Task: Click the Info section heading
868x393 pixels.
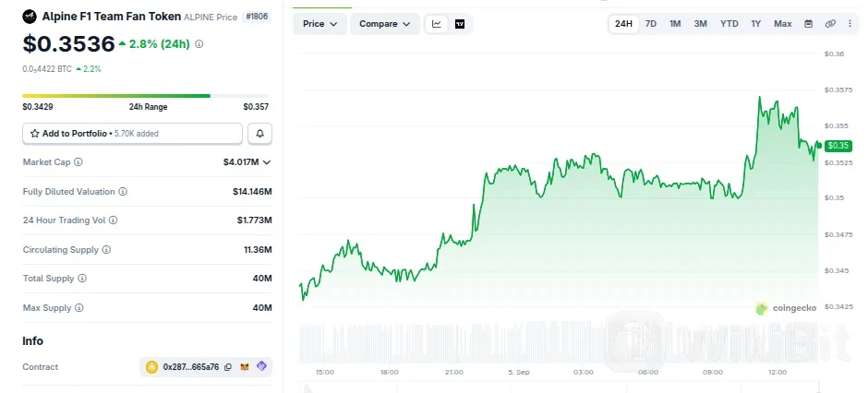Action: (32, 341)
